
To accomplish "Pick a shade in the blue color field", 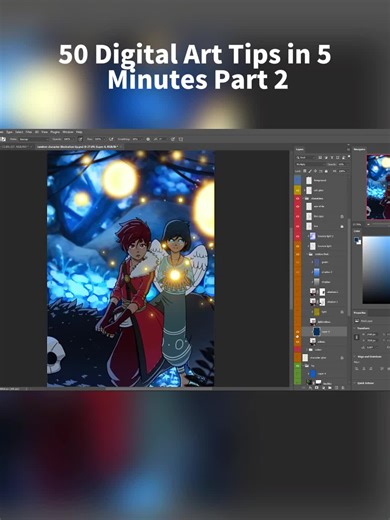I will [377, 270].
